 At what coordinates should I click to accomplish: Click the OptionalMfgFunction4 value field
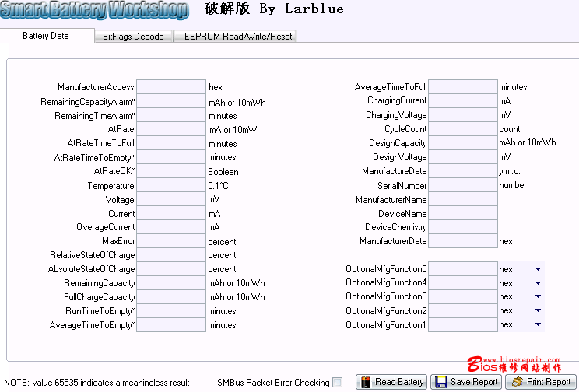tap(463, 283)
